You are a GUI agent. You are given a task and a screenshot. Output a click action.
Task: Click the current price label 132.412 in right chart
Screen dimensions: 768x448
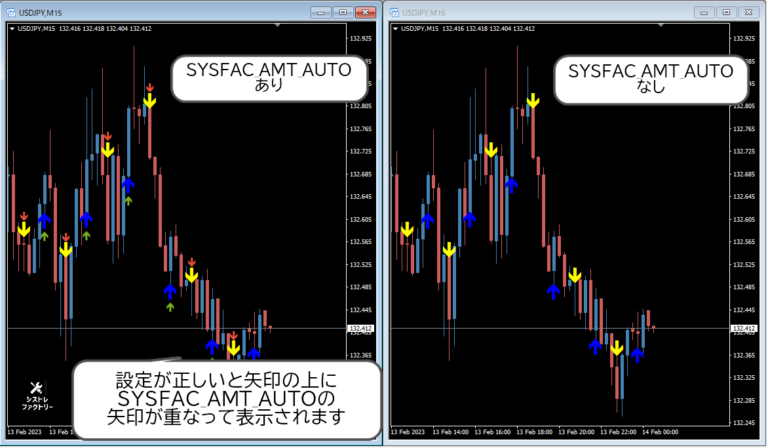coord(744,328)
